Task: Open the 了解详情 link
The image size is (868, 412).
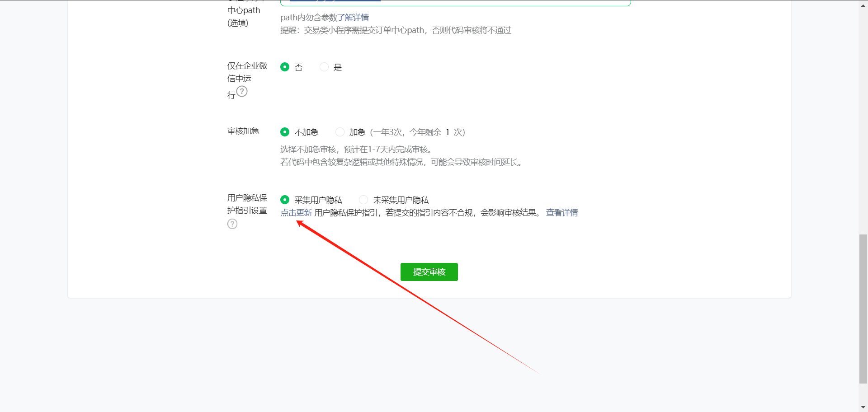Action: pyautogui.click(x=357, y=18)
